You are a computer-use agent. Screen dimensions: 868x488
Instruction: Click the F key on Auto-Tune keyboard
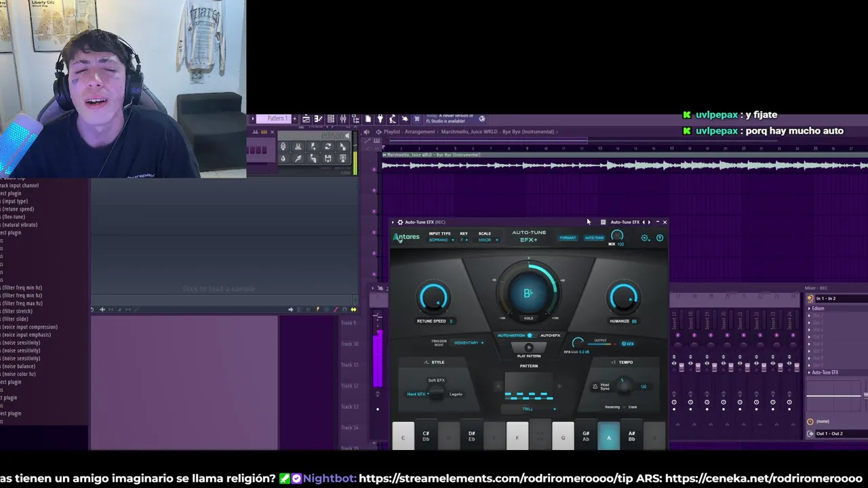click(517, 437)
